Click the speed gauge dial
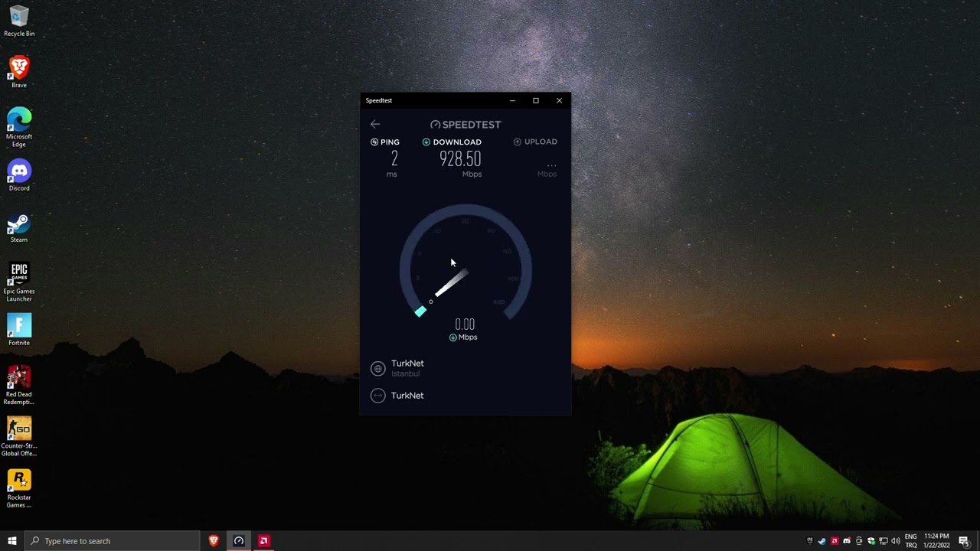 465,262
